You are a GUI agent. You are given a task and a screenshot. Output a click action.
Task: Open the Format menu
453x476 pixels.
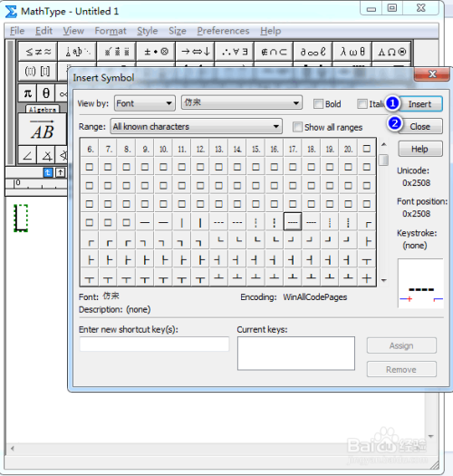(111, 31)
